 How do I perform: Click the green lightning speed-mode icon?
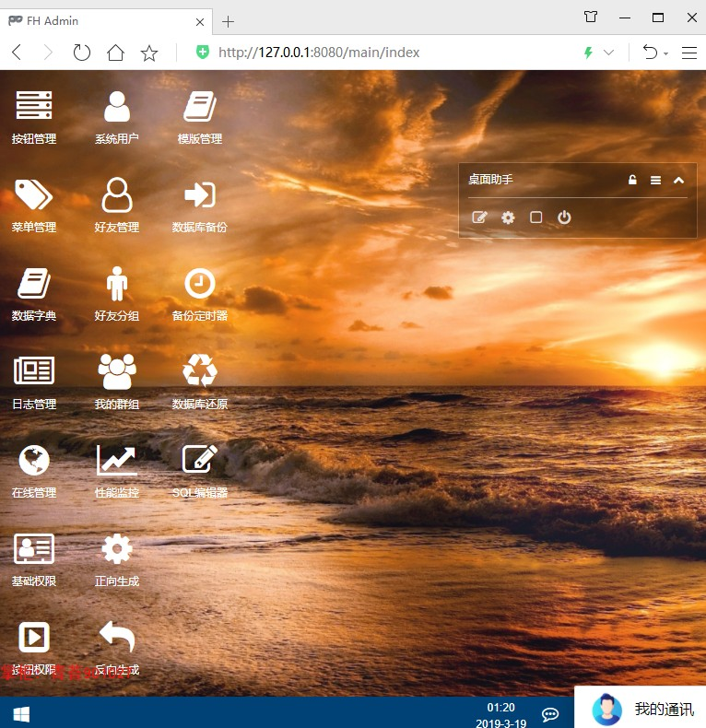click(588, 53)
